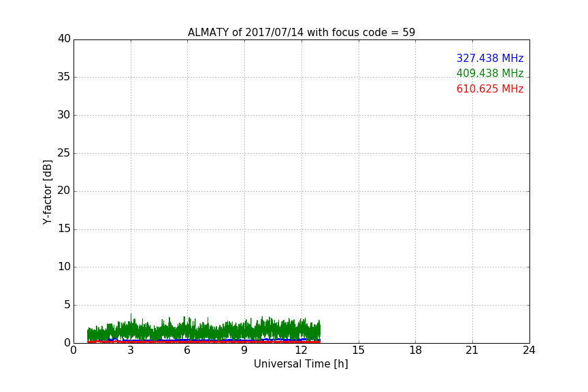Click the x-axis tick label 3
Image resolution: width=588 pixels, height=392 pixels.
pos(131,350)
